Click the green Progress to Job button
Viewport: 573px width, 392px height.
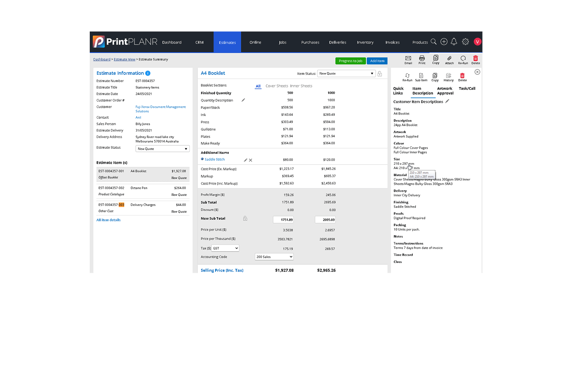[x=351, y=61]
